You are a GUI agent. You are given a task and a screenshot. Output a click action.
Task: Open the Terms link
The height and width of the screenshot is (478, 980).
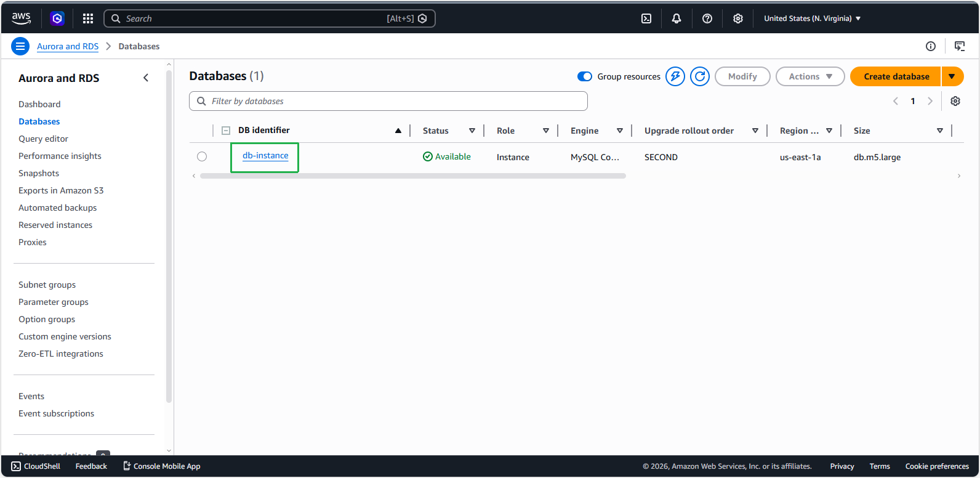(x=880, y=466)
